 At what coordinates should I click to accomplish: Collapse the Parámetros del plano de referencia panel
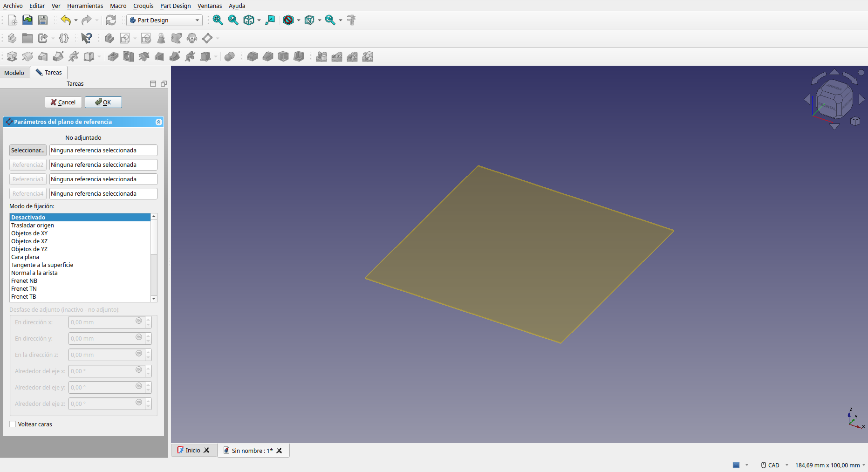point(158,122)
